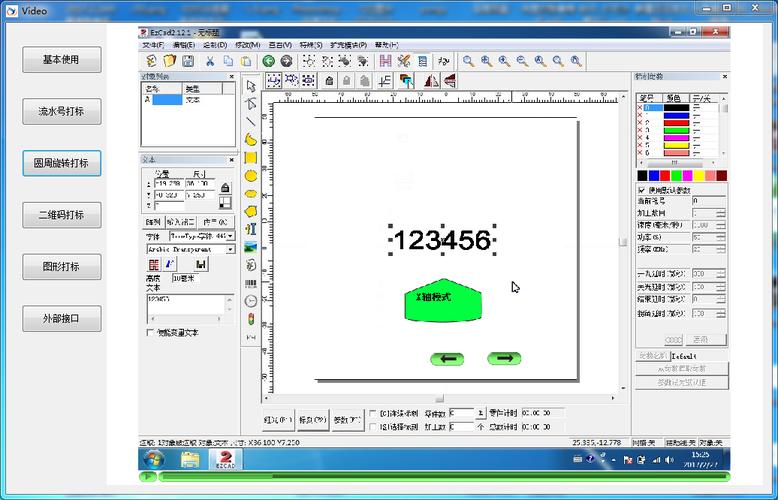Toggle the use default parameters checkbox
Image resolution: width=778 pixels, height=500 pixels.
tap(642, 190)
